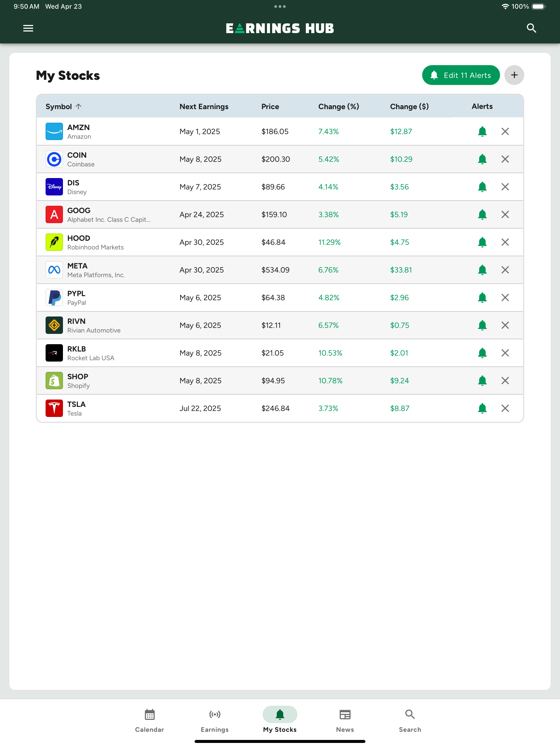560x747 pixels.
Task: Sort by Change (%) column
Action: [339, 106]
